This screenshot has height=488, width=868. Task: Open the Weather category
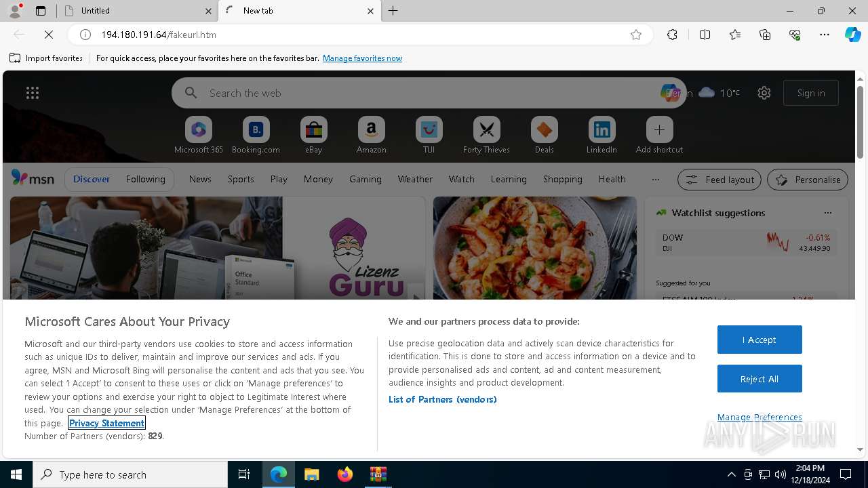pos(415,179)
